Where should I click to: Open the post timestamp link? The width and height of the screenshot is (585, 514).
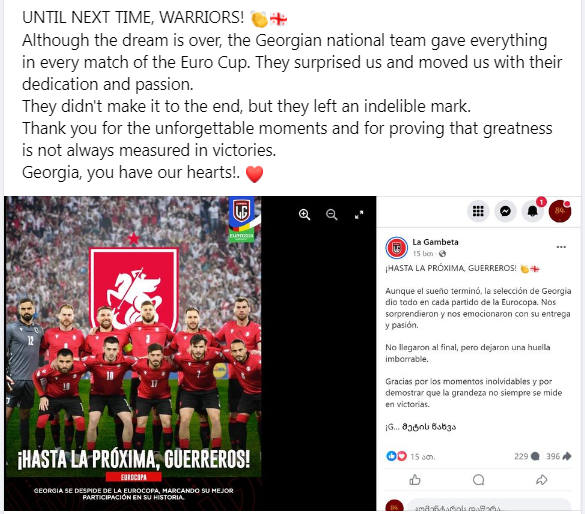tap(422, 254)
